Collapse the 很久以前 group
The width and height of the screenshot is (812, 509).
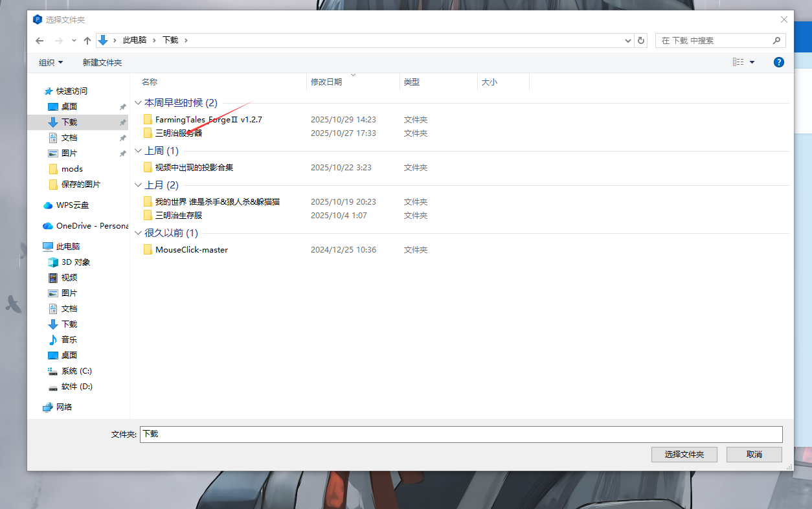click(x=138, y=233)
